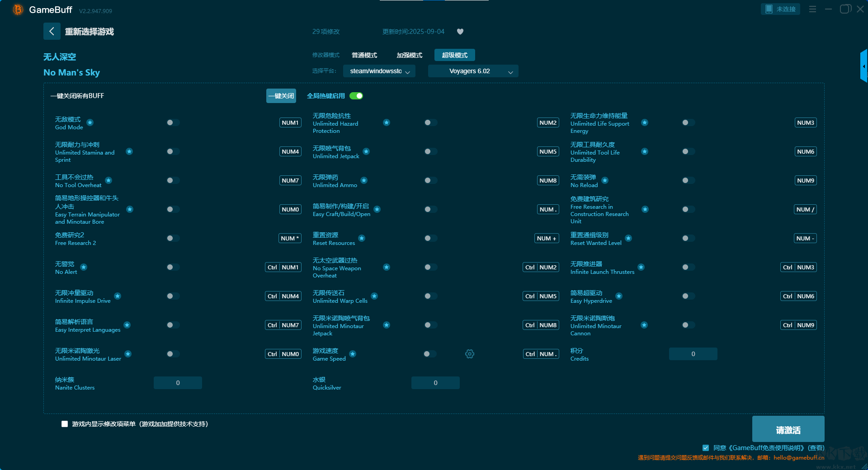Click the Nanite Clusters value field
This screenshot has height=470, width=868.
(x=178, y=383)
